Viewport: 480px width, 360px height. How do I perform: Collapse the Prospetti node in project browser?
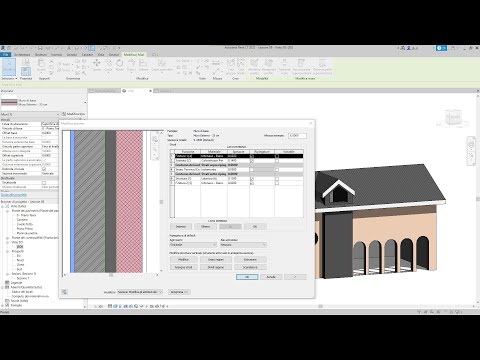pyautogui.click(x=8, y=251)
